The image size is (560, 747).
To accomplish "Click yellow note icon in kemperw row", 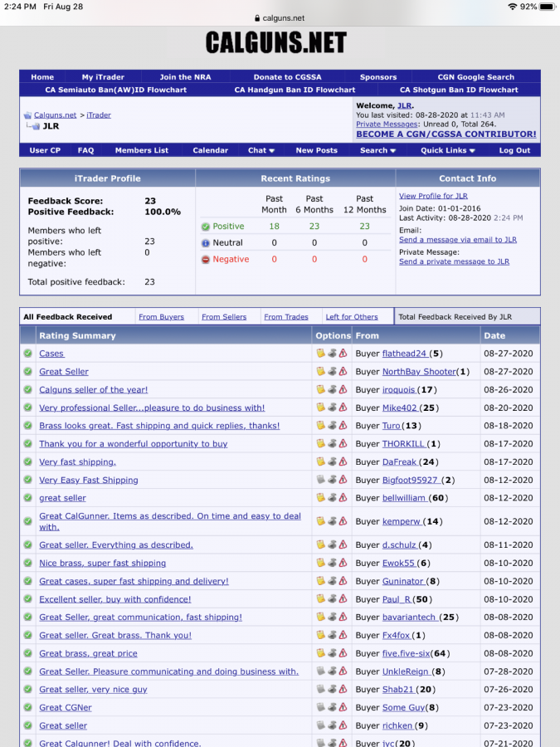I will click(320, 521).
